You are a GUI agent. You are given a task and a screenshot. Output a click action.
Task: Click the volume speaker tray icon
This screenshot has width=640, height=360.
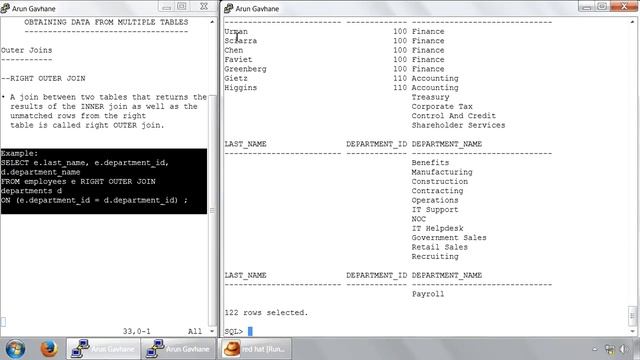tap(623, 349)
